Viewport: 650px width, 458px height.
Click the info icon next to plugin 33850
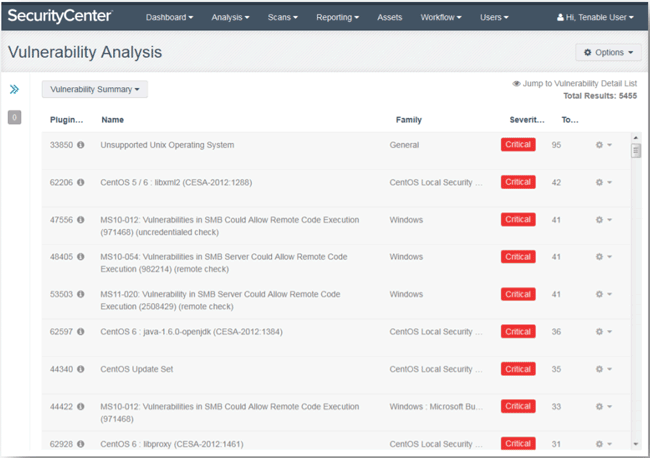pos(81,145)
